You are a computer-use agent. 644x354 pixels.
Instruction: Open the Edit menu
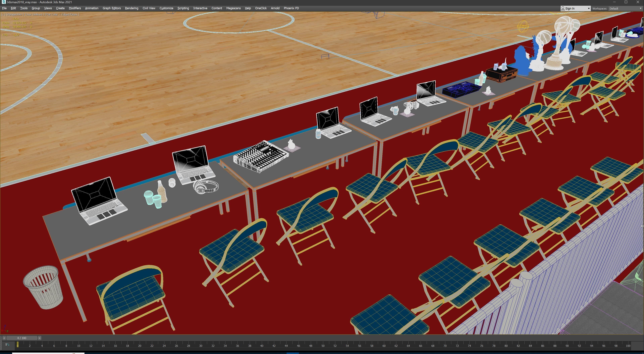click(13, 8)
